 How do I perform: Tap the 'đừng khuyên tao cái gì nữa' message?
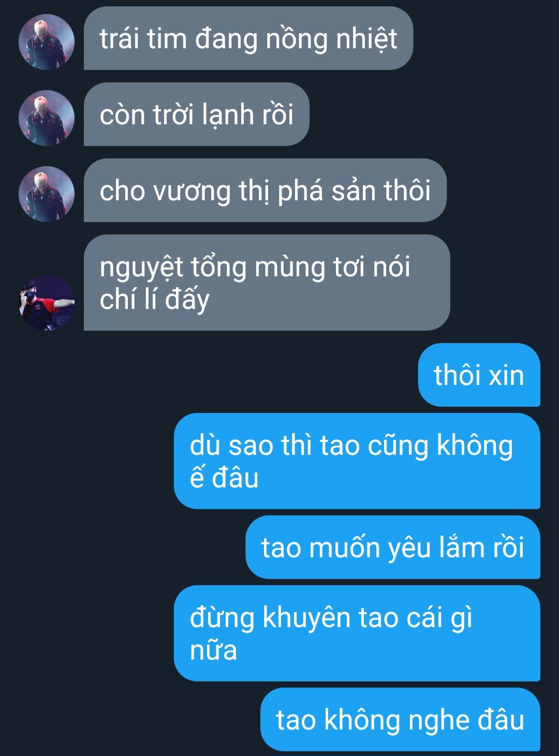357,633
